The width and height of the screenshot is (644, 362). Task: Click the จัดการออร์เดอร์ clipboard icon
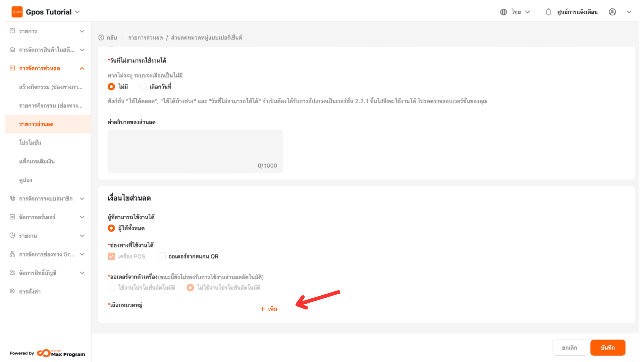(12, 217)
